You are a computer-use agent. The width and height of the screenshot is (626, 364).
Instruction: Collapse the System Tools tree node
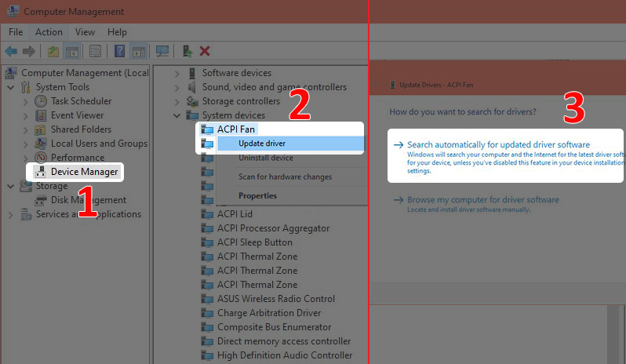point(11,87)
